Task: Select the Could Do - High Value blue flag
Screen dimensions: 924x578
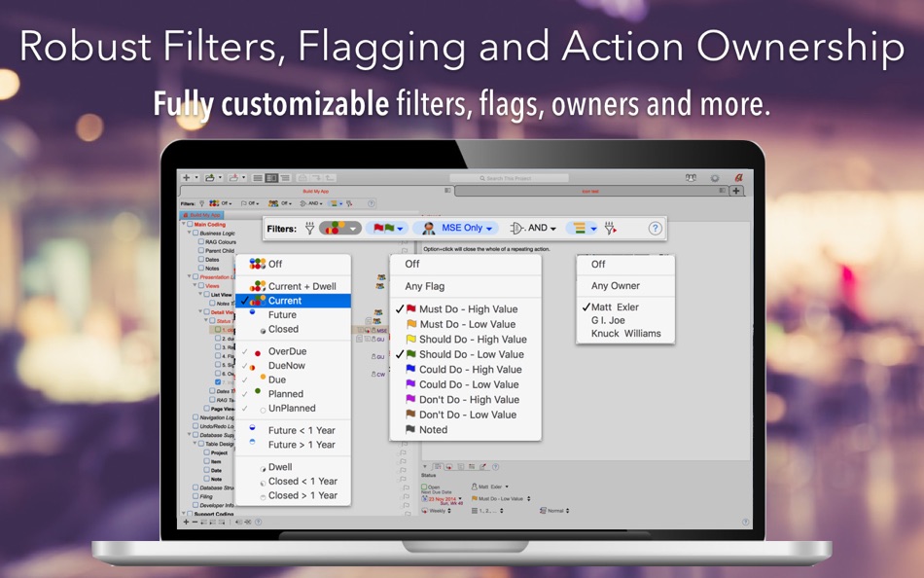Action: coord(465,369)
